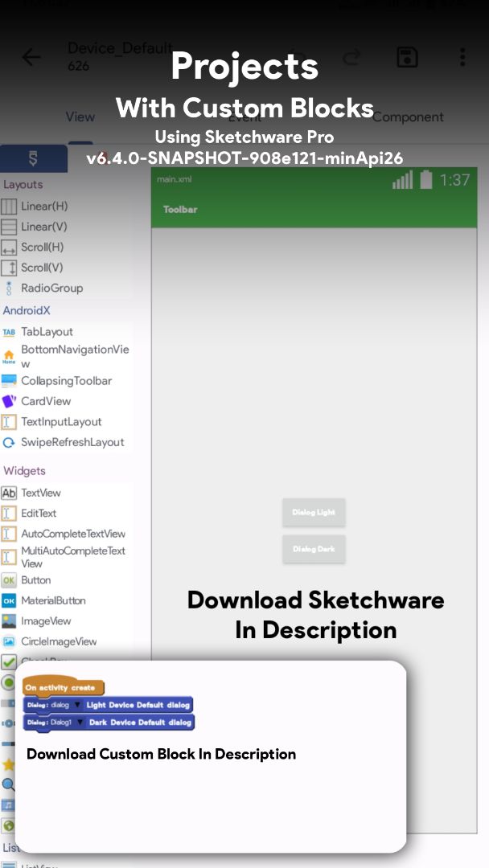Select the AutoCompleteTextView widget

66,534
